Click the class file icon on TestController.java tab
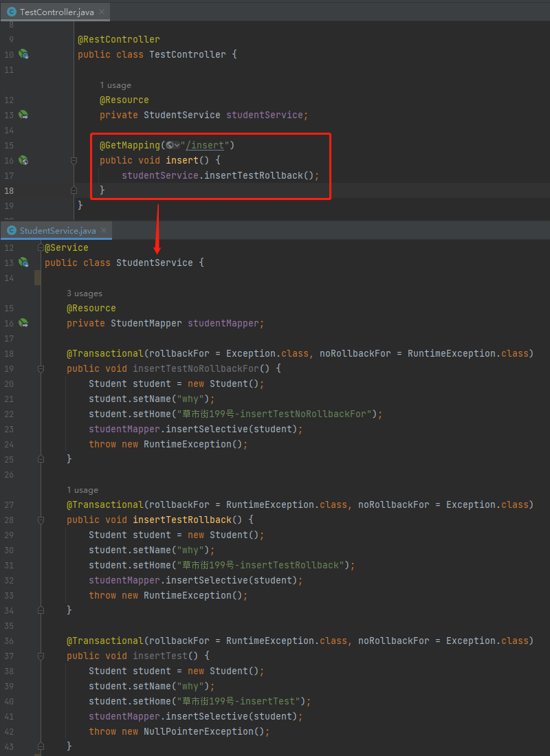 [12, 12]
